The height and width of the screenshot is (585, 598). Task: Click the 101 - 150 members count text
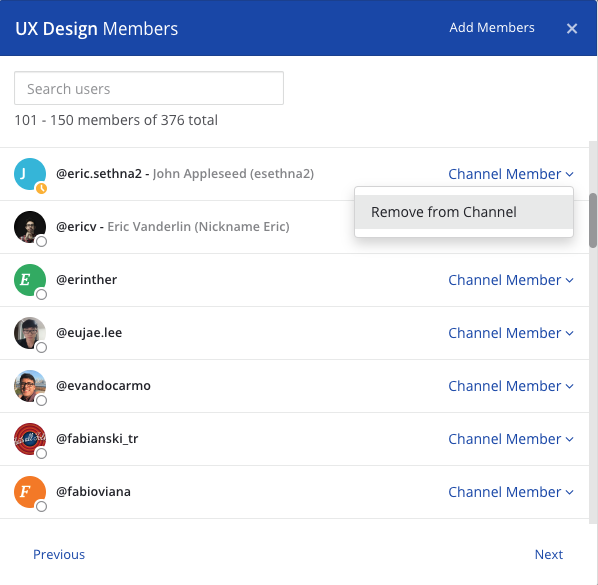(116, 120)
